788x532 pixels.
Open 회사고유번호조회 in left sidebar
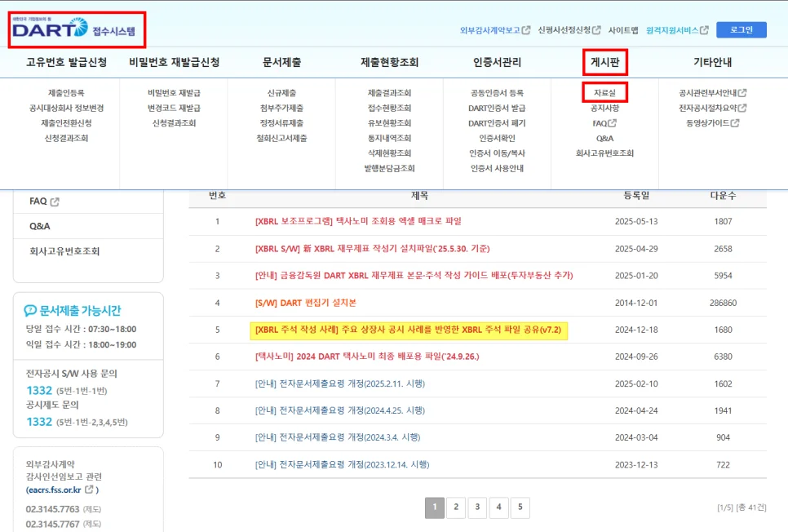coord(64,251)
